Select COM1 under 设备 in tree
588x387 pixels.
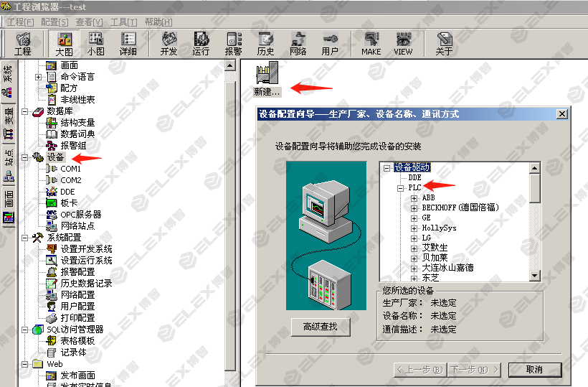tap(70, 169)
